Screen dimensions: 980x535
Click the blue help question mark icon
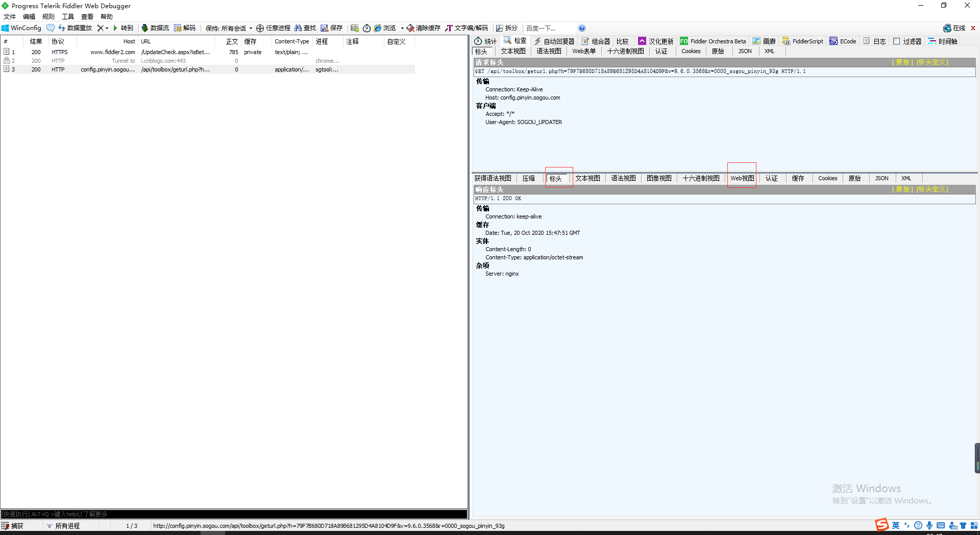[x=582, y=28]
